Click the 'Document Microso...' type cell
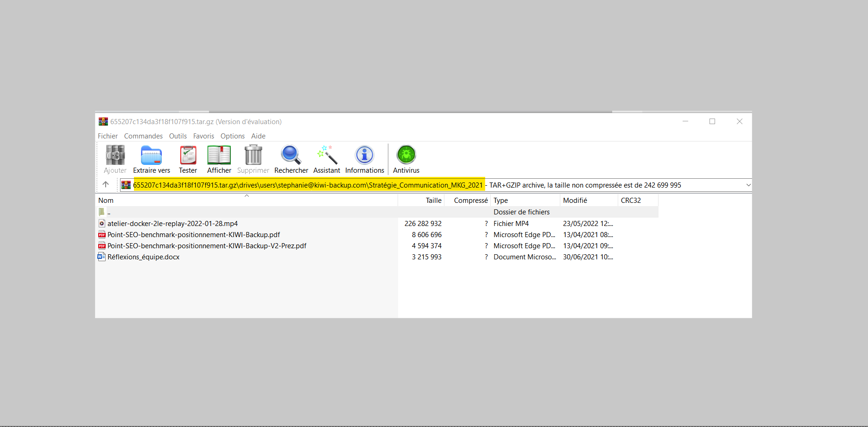868x427 pixels. point(525,257)
